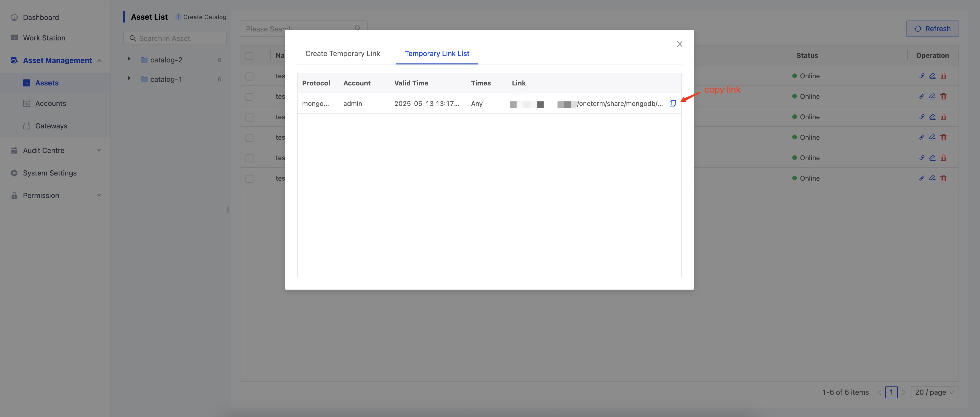Click the next page arrow
This screenshot has height=417, width=980.
[904, 392]
